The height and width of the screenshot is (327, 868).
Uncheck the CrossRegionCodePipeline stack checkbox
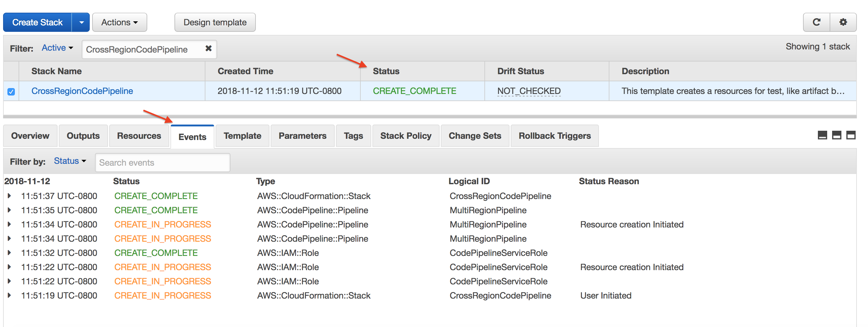(x=11, y=91)
